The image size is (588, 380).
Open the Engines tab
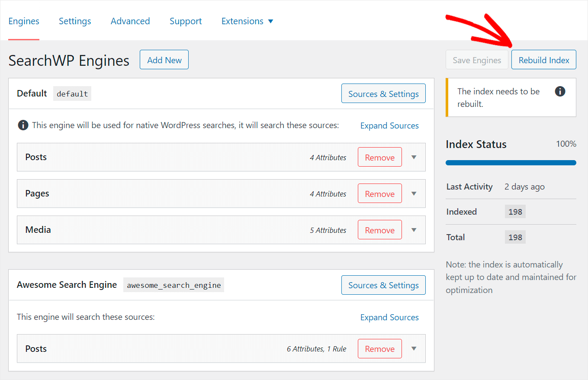tap(24, 21)
